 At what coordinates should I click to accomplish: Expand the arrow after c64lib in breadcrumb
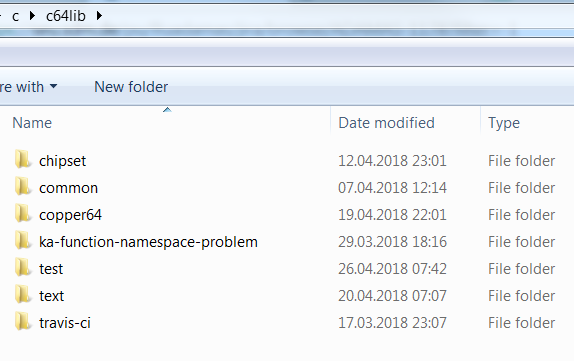pyautogui.click(x=99, y=16)
